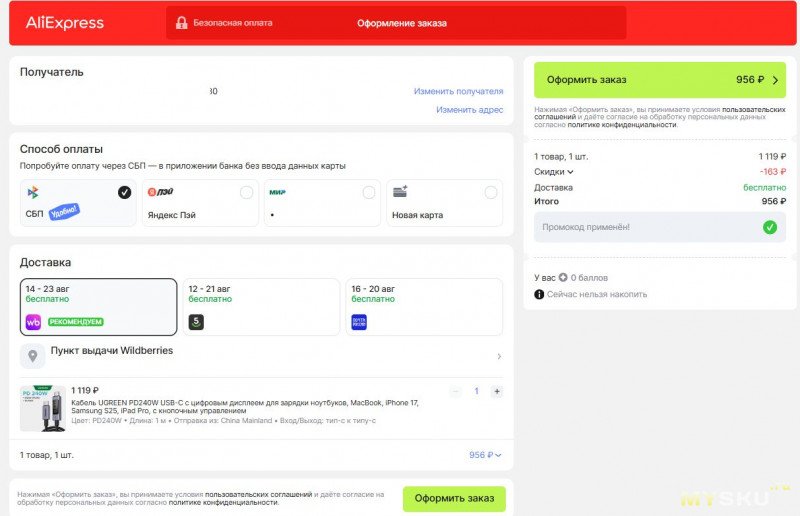Click the info icon near 'Сейчас нельзя накопить'
Viewport: 800px width, 516px height.
click(539, 294)
